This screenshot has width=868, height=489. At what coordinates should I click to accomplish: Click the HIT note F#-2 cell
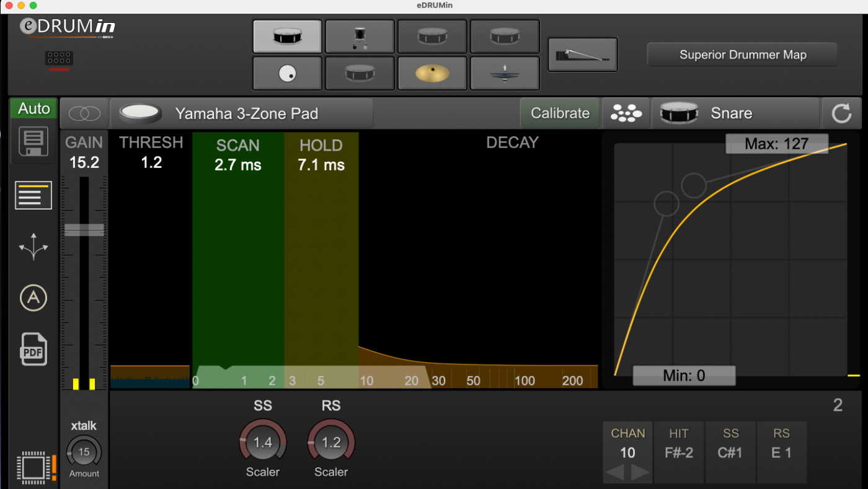[x=679, y=453]
